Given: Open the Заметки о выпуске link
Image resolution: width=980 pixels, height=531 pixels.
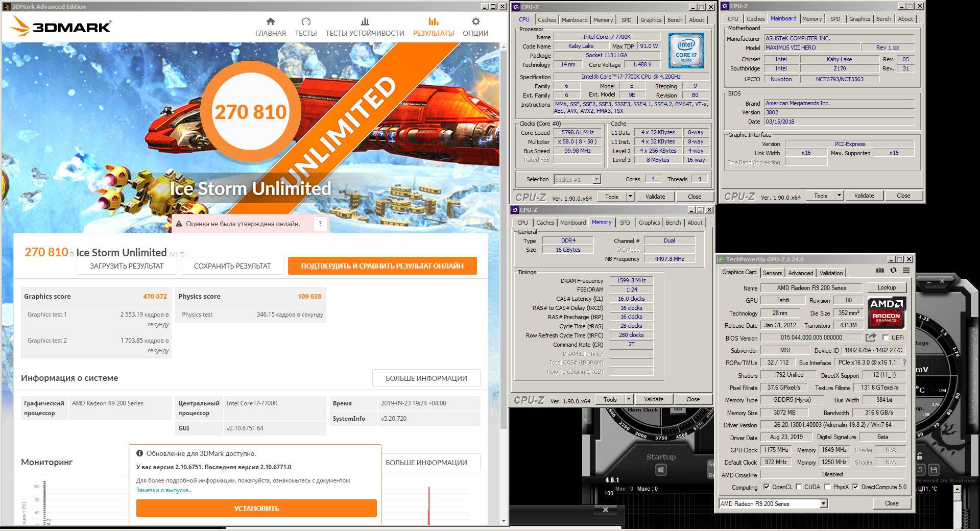Looking at the screenshot, I should (x=164, y=490).
